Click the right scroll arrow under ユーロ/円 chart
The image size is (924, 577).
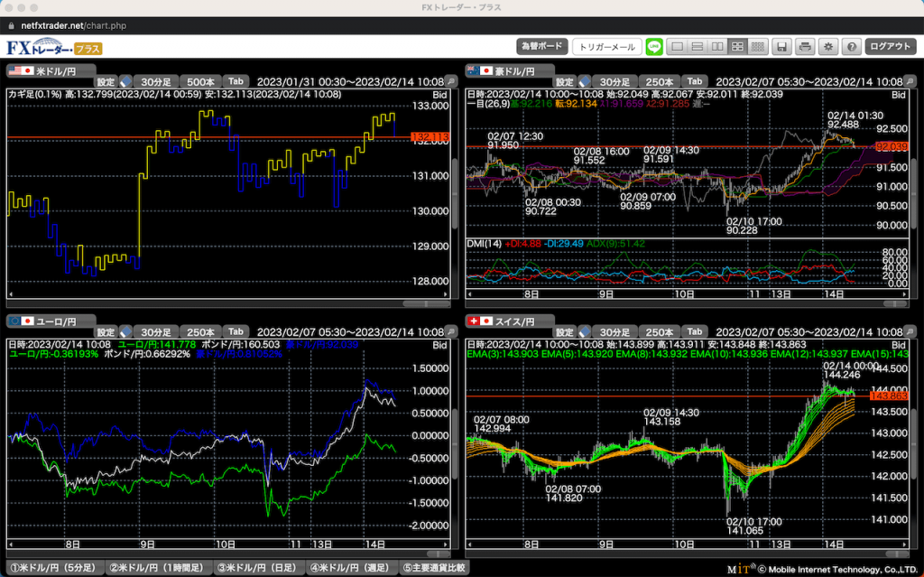click(x=446, y=544)
